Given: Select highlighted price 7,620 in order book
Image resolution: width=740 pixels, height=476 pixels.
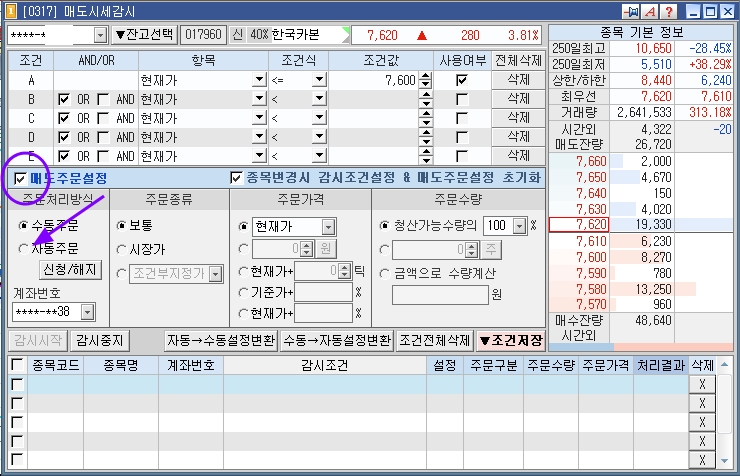Looking at the screenshot, I should [580, 225].
